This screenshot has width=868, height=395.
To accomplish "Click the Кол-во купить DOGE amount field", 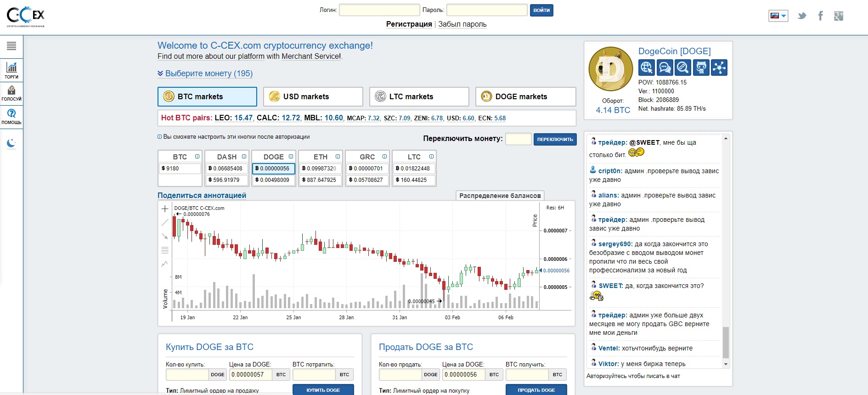I will pyautogui.click(x=187, y=375).
